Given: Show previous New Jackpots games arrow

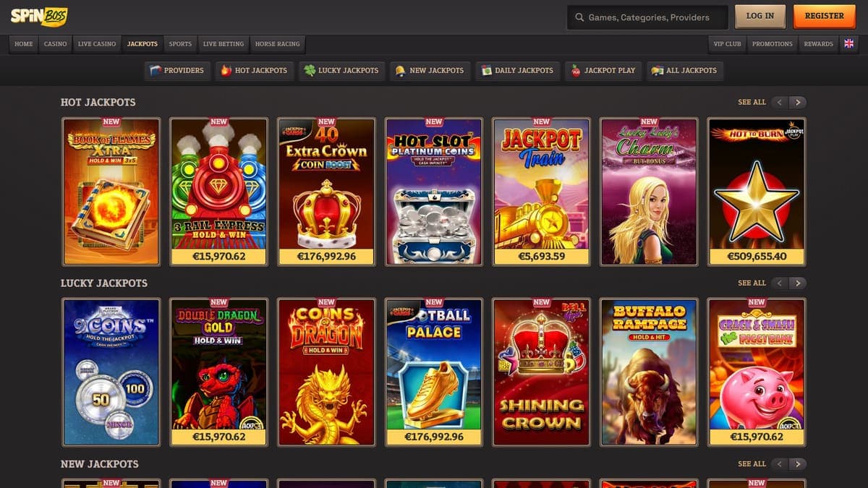Looking at the screenshot, I should pos(780,463).
